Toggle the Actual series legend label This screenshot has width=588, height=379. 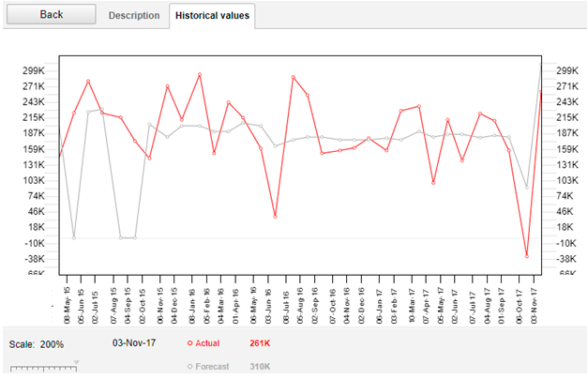coord(207,344)
